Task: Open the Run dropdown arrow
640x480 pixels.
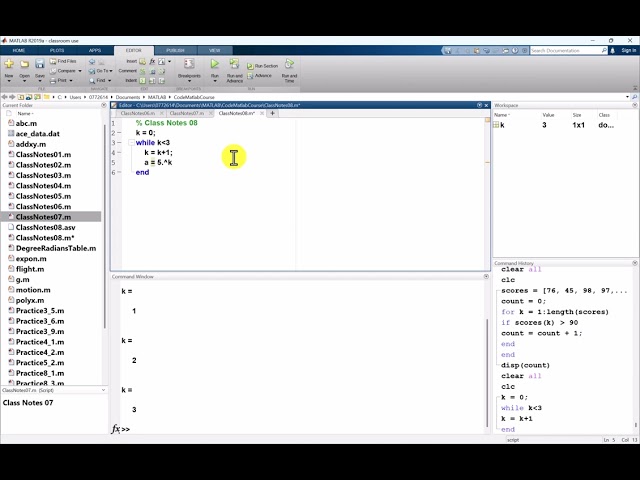Action: [x=215, y=81]
